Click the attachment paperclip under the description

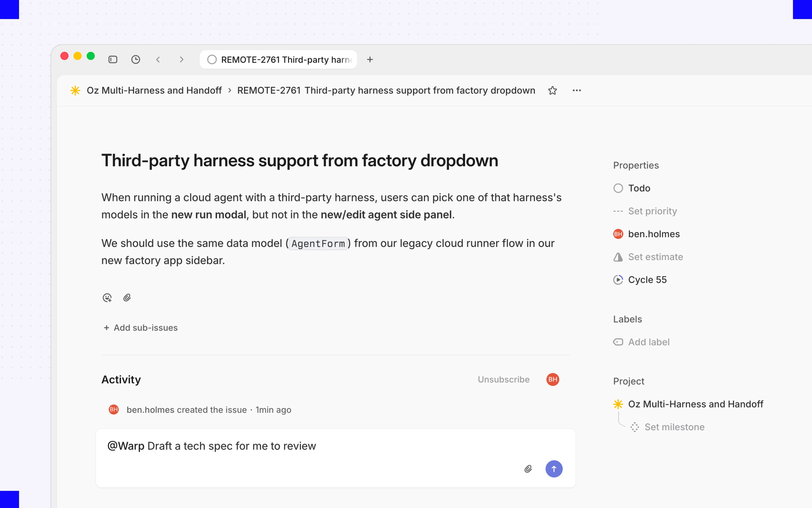point(127,298)
